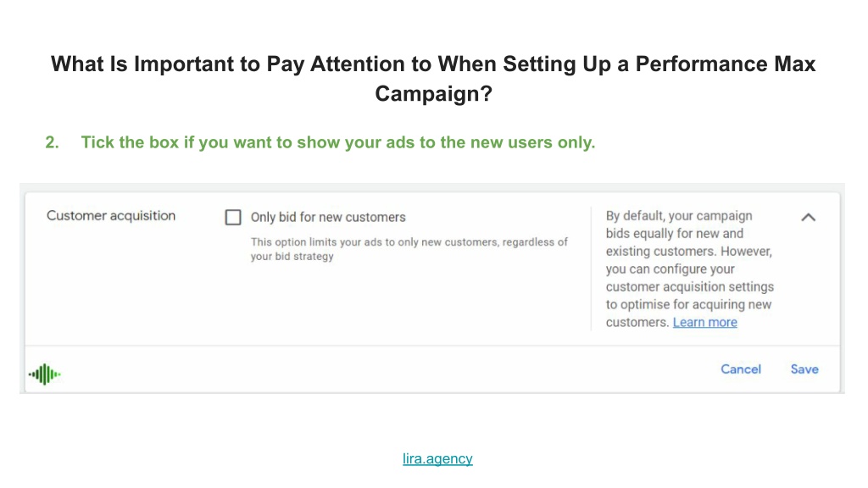Click the 'your bid strategy' description line
Image resolution: width=868 pixels, height=488 pixels.
point(292,256)
